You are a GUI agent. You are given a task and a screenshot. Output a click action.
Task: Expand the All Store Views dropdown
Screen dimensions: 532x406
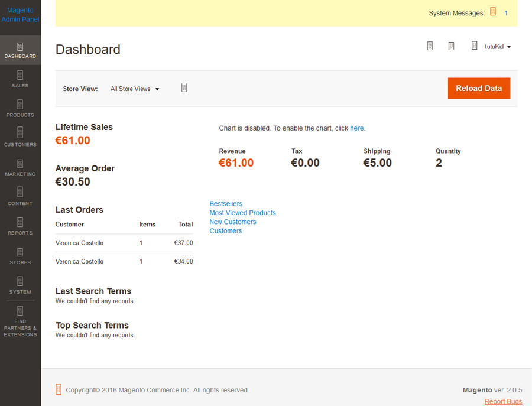(x=135, y=89)
